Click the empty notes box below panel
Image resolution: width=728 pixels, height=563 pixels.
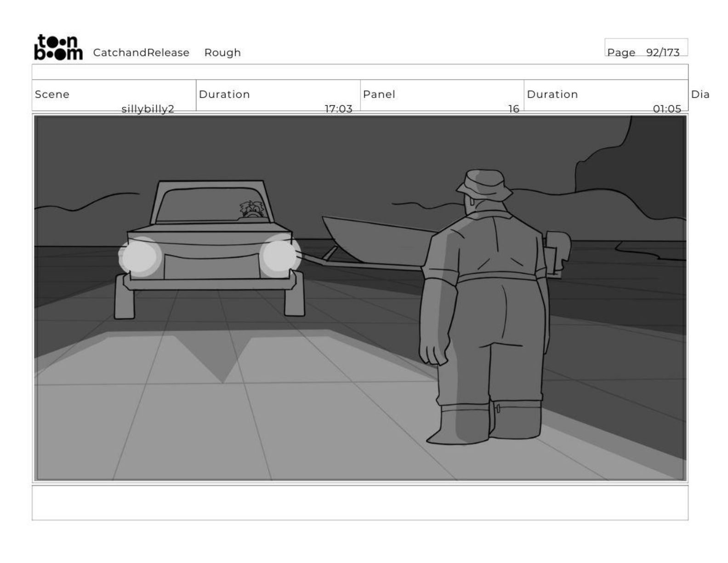[x=360, y=503]
